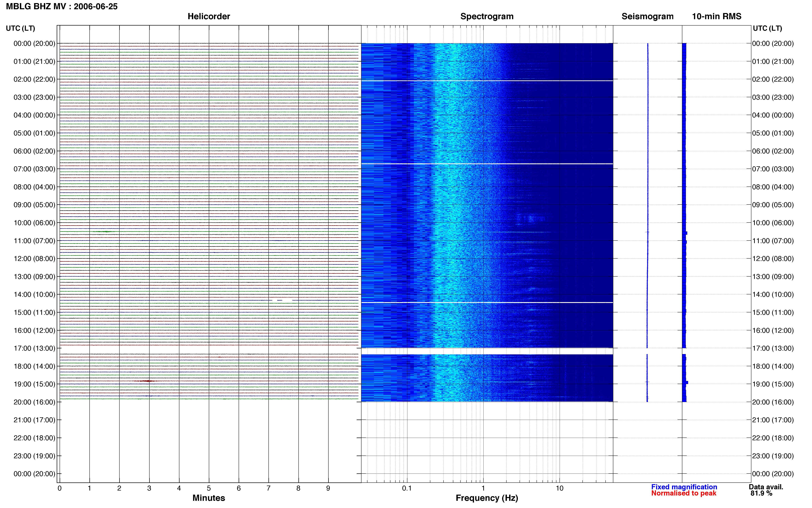The height and width of the screenshot is (508, 812).
Task: Click the plot title 'MBLG BHZ MV : 2006-06-25'
Action: click(x=62, y=6)
